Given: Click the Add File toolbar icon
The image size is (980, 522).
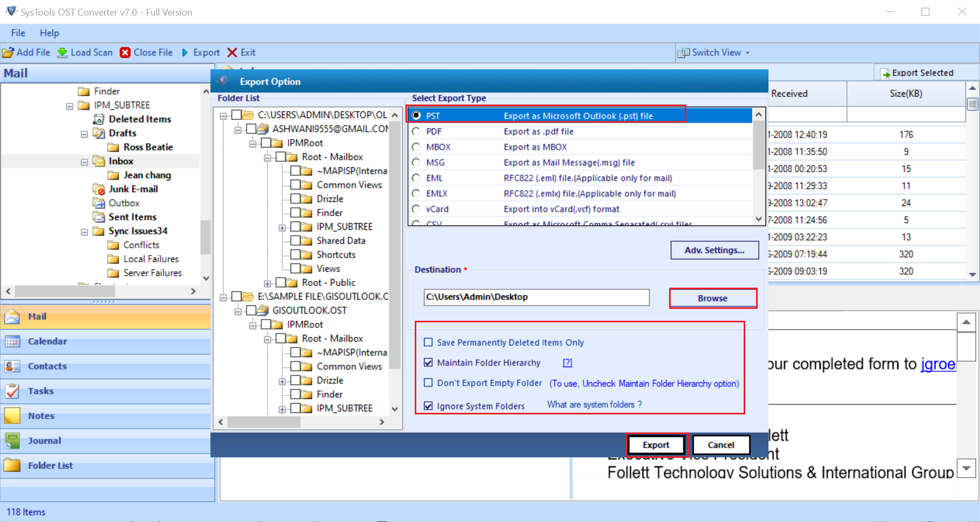Looking at the screenshot, I should (x=8, y=53).
